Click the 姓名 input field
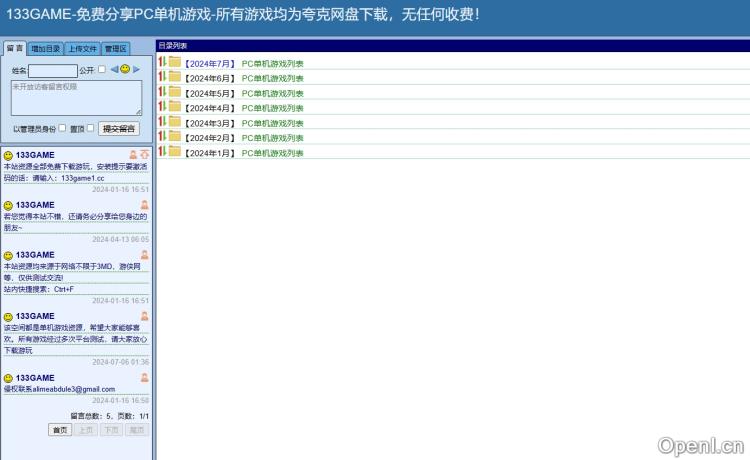Viewport: 750px width, 460px height. pyautogui.click(x=53, y=71)
